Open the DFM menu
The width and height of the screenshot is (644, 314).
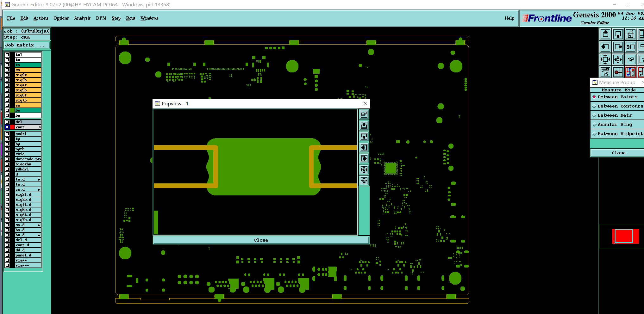tap(101, 18)
